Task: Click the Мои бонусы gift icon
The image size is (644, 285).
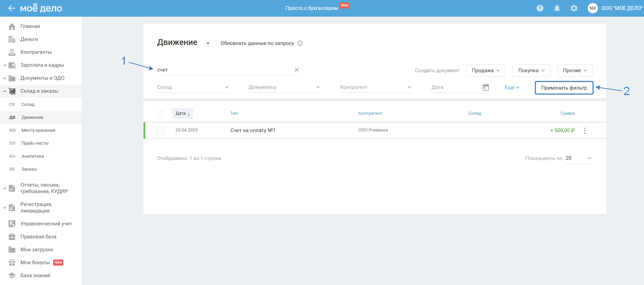Action: (12, 263)
